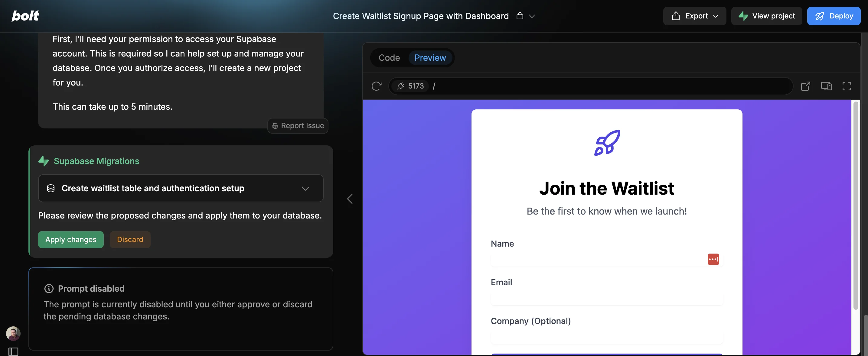Toggle responsive device preview
The image size is (868, 356).
(x=826, y=86)
